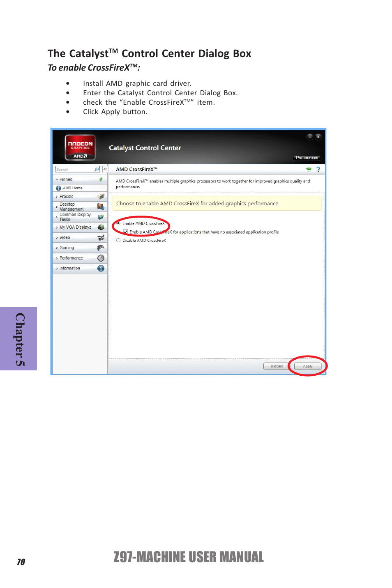
Task: Click the Performance gauge icon
Action: pos(101,258)
